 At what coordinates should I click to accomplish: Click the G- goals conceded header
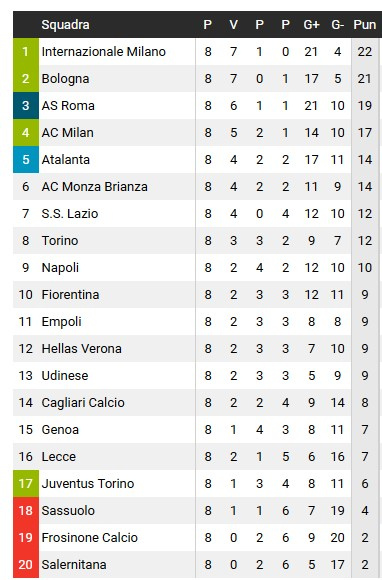[337, 25]
